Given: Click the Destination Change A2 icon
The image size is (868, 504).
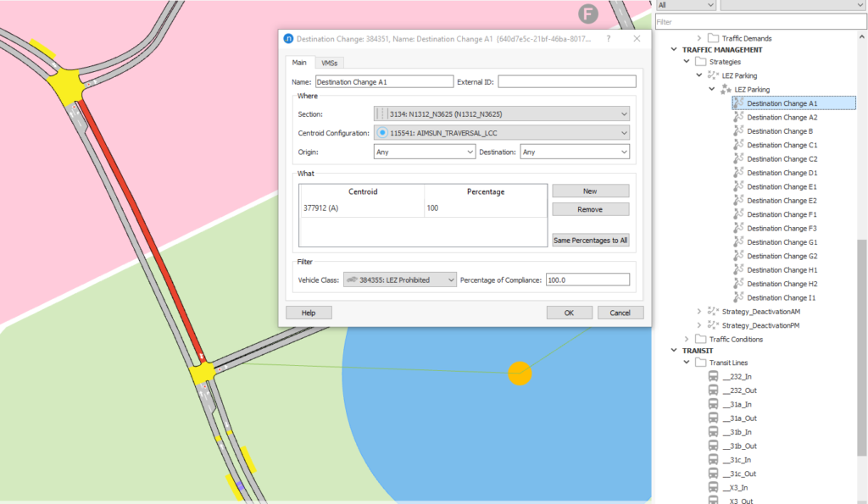Looking at the screenshot, I should [738, 117].
